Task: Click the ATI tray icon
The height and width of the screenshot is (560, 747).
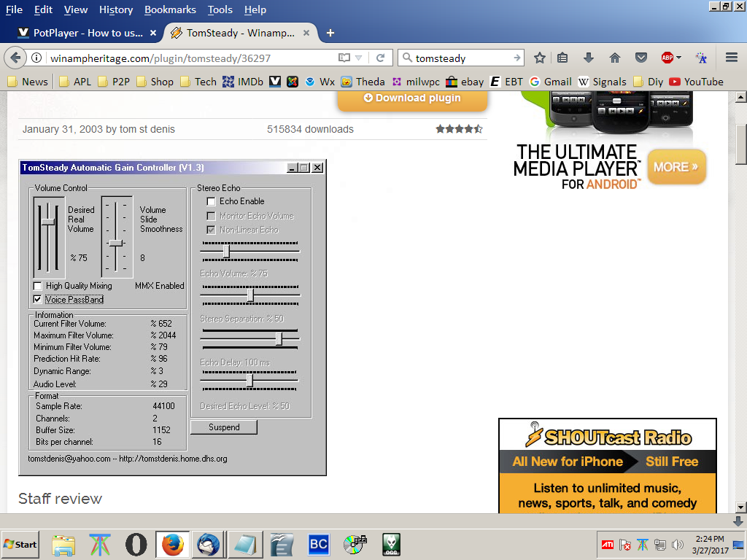Action: click(608, 545)
